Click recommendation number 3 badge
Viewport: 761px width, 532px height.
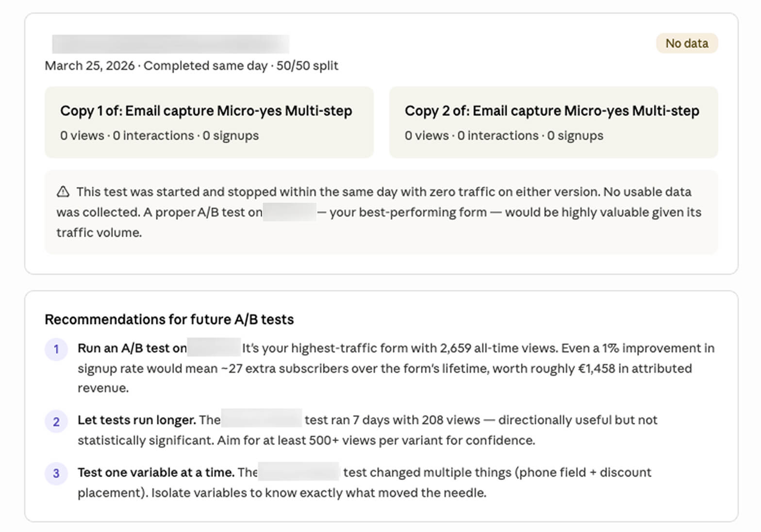point(56,473)
